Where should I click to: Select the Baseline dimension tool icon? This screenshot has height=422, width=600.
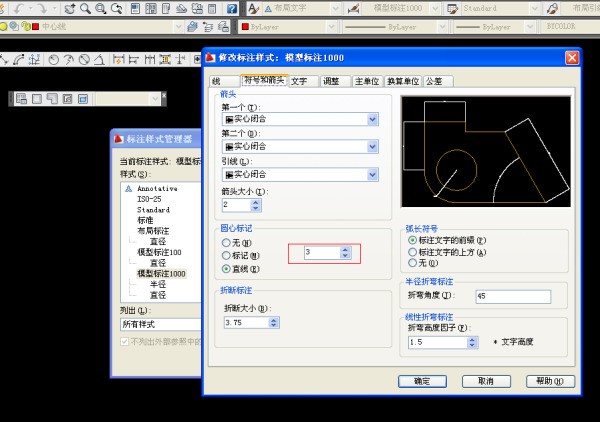pos(134,59)
